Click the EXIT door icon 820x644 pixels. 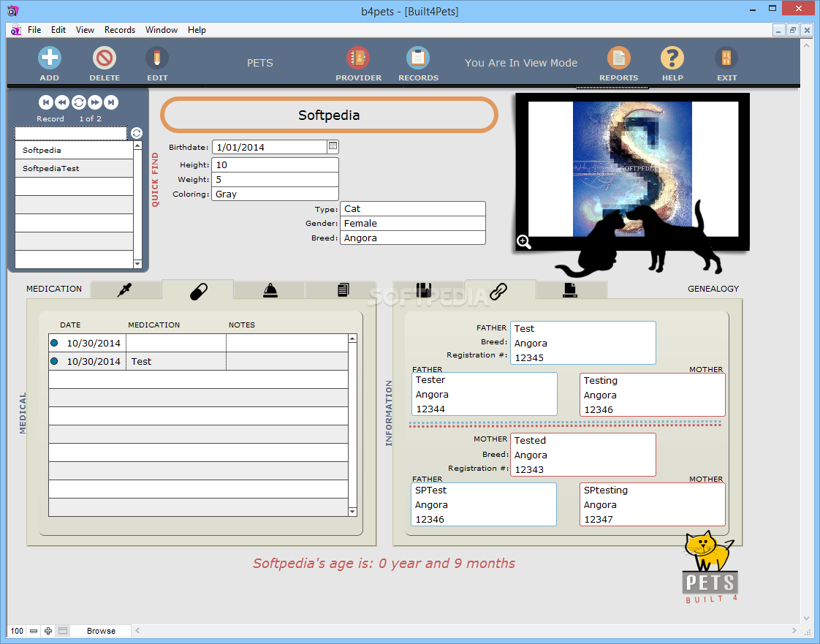click(726, 58)
